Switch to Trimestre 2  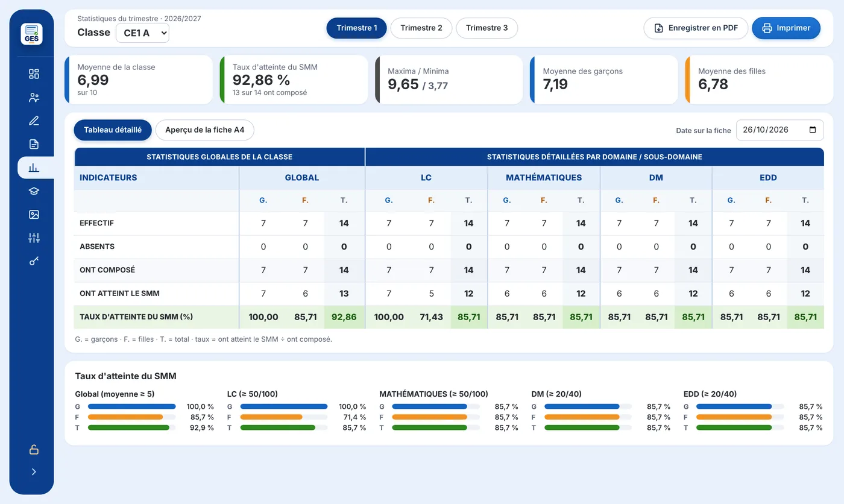tap(421, 28)
